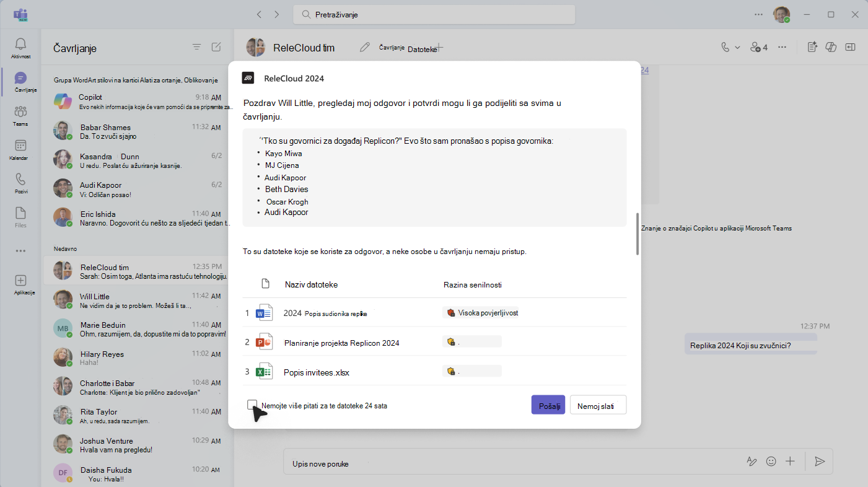Screen dimensions: 868x487
Task: Click the Pošalji button
Action: [x=548, y=405]
